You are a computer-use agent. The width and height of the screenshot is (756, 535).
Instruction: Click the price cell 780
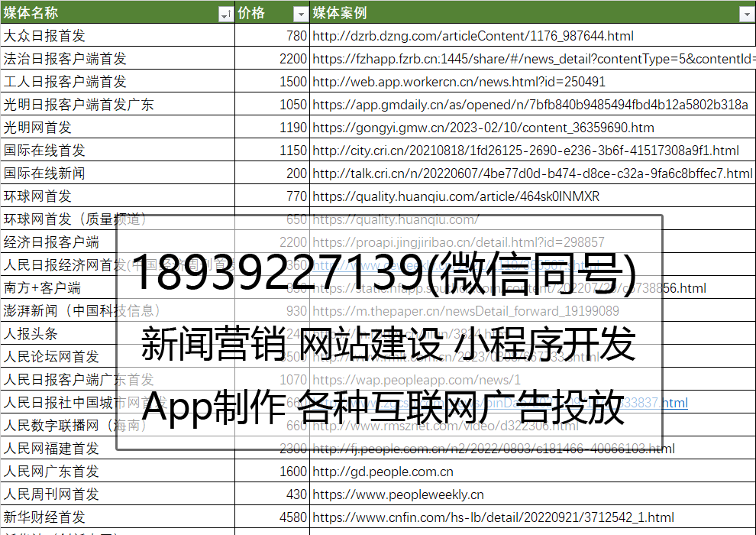pos(272,35)
